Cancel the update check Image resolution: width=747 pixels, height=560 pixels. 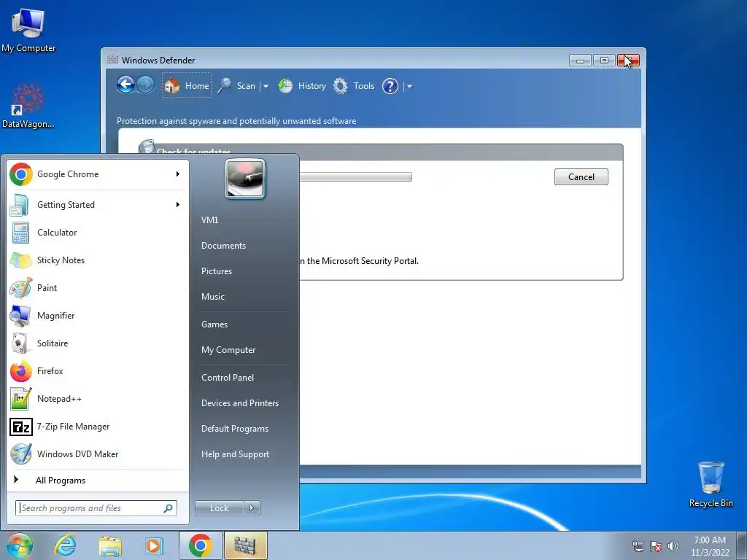coord(581,176)
